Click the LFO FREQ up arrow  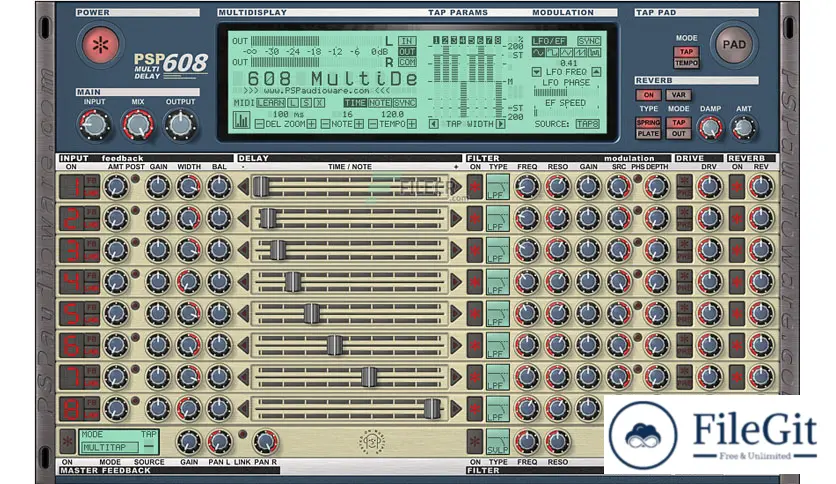[x=597, y=72]
